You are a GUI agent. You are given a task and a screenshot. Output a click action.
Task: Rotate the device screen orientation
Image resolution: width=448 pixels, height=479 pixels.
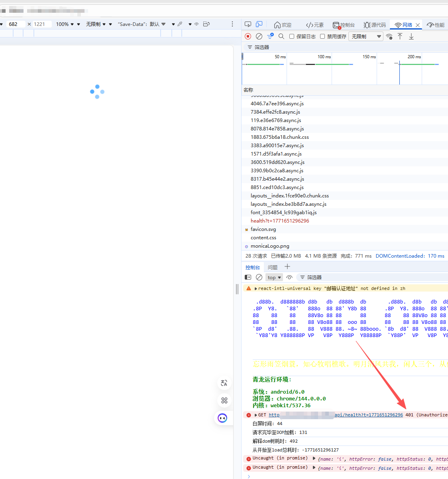[206, 24]
